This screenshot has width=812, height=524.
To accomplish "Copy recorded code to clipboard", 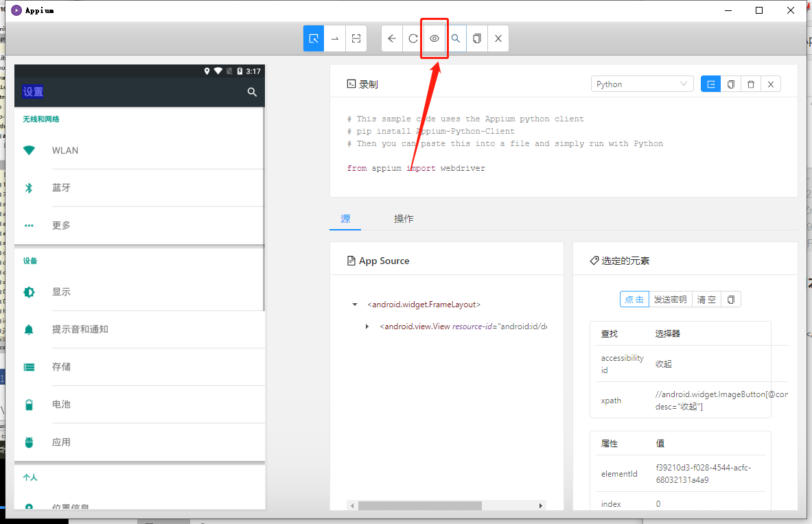I will [x=731, y=84].
